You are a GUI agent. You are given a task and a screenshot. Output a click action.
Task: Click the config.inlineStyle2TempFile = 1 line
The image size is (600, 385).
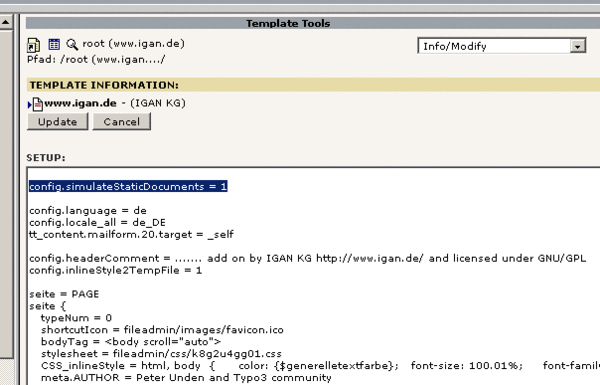point(116,270)
